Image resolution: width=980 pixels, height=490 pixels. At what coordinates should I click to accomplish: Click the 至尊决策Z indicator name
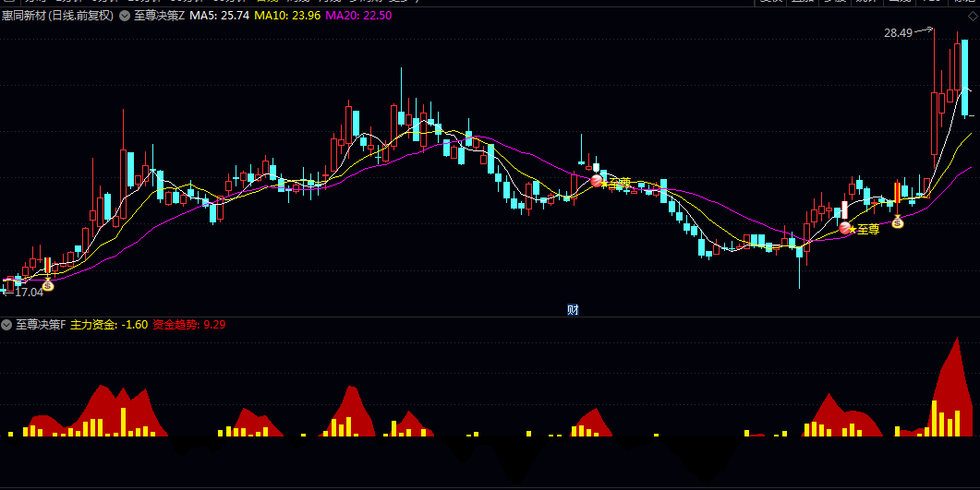160,16
